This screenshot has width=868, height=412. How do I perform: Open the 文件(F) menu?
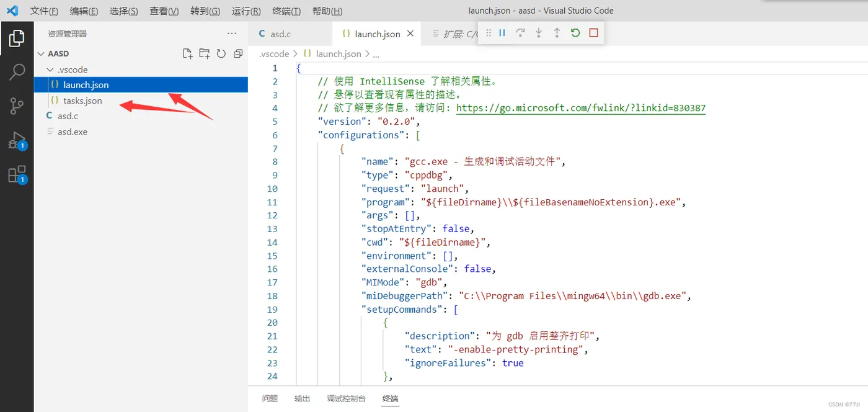44,11
